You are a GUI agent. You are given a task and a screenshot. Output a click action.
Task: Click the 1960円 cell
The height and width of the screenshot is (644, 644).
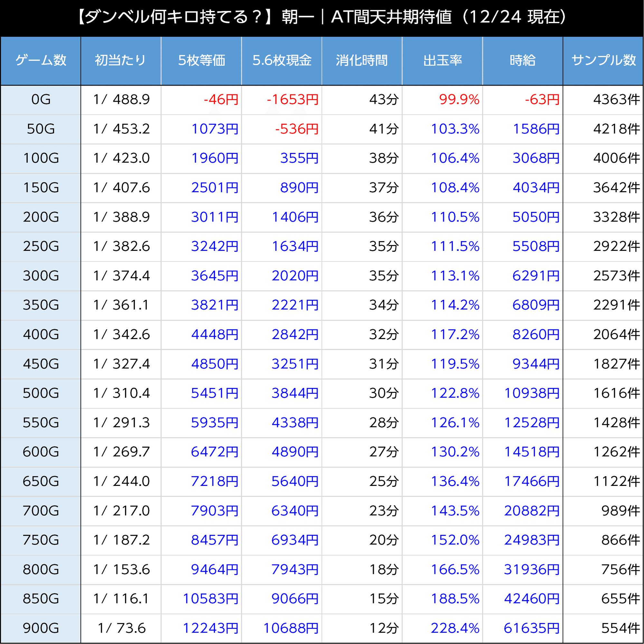(x=201, y=159)
